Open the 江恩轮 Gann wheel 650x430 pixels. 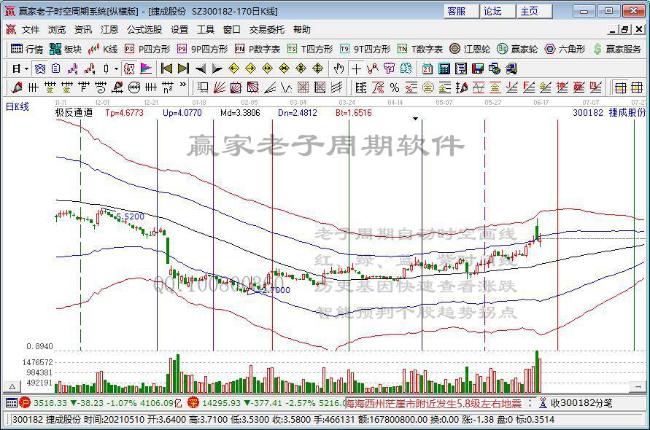tap(470, 49)
